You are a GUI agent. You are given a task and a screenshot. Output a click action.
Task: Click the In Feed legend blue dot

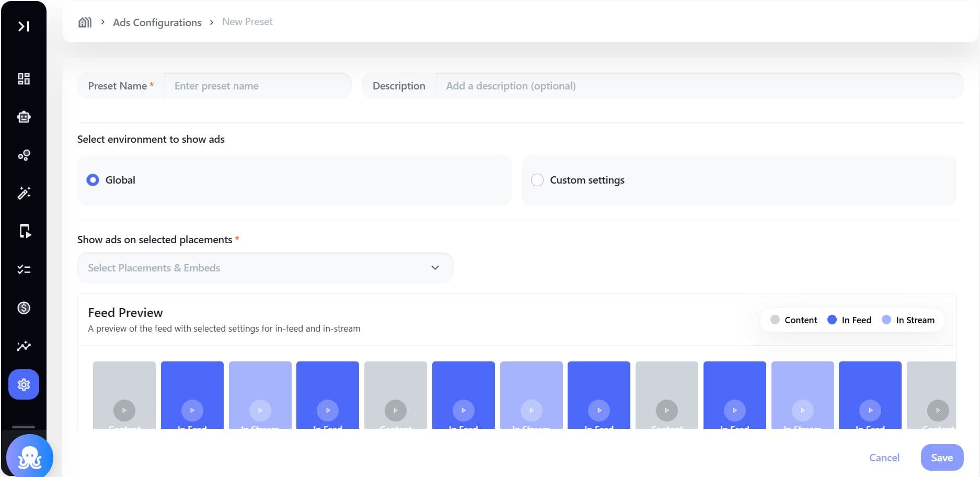(832, 320)
